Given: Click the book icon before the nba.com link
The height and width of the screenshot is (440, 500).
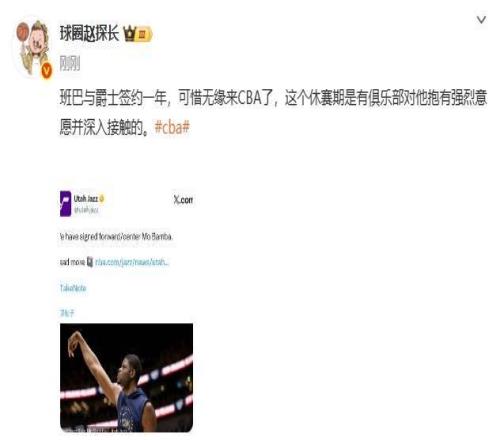Looking at the screenshot, I should 90,262.
